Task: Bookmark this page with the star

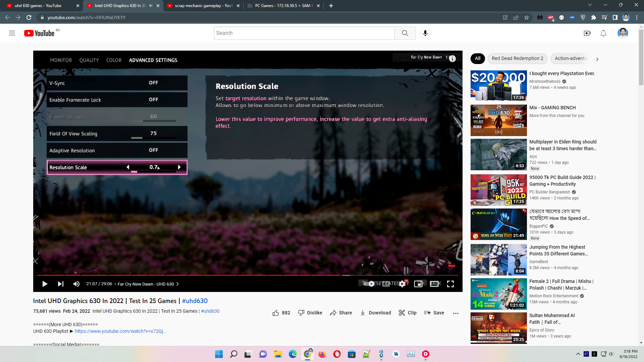Action: (527, 17)
